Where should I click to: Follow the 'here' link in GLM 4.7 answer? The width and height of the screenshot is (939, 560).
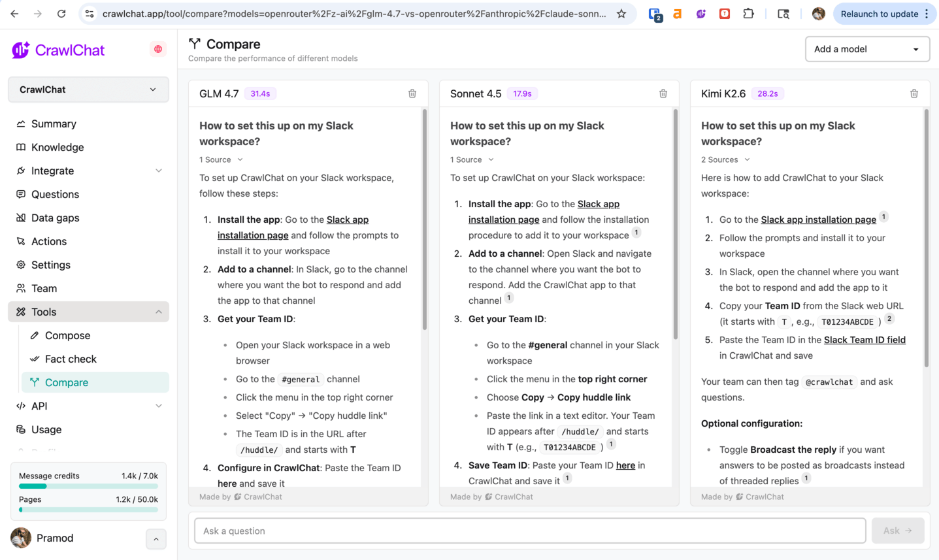(227, 484)
